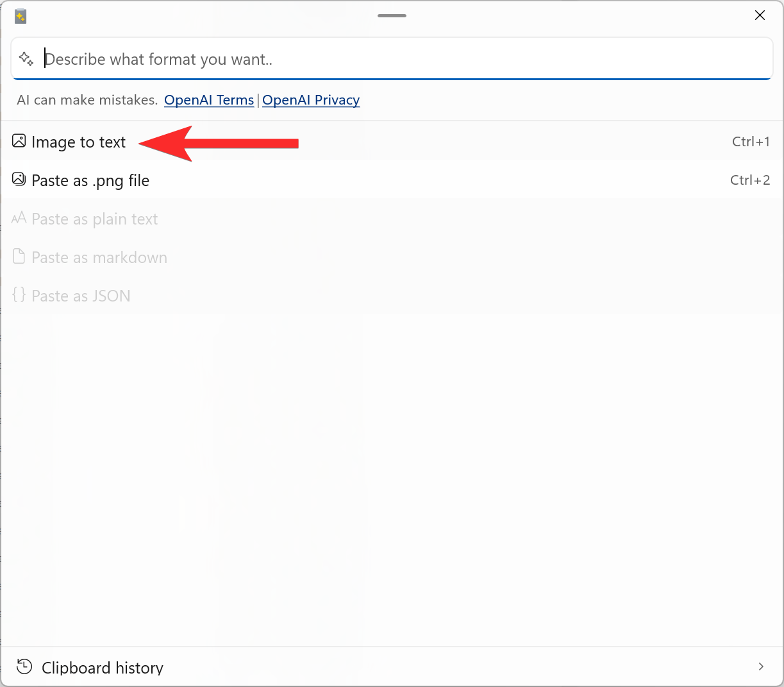The image size is (784, 687).
Task: Click the drag handle bar at window top
Action: tap(392, 15)
